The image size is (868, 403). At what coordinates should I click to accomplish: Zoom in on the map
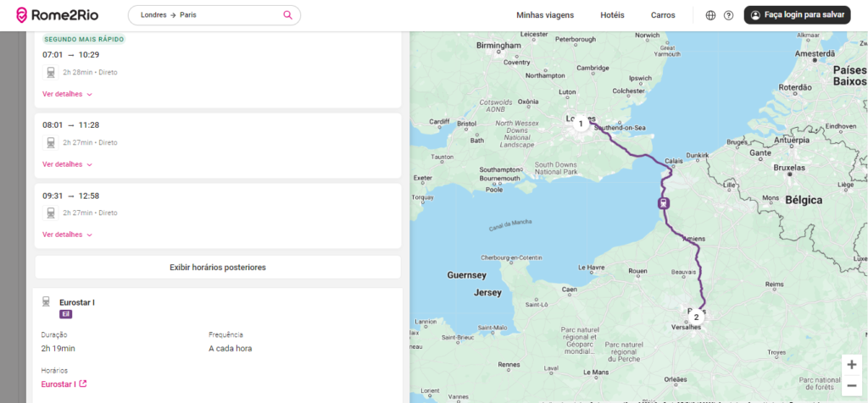(851, 364)
